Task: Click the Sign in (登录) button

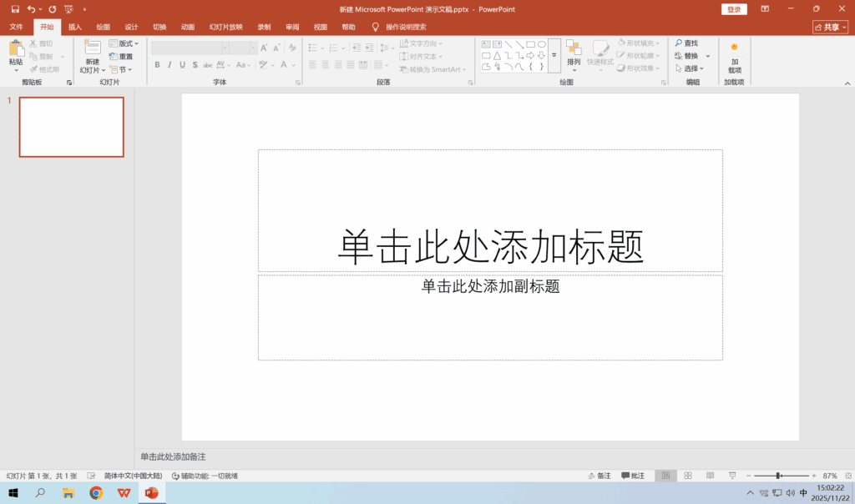Action: 734,9
